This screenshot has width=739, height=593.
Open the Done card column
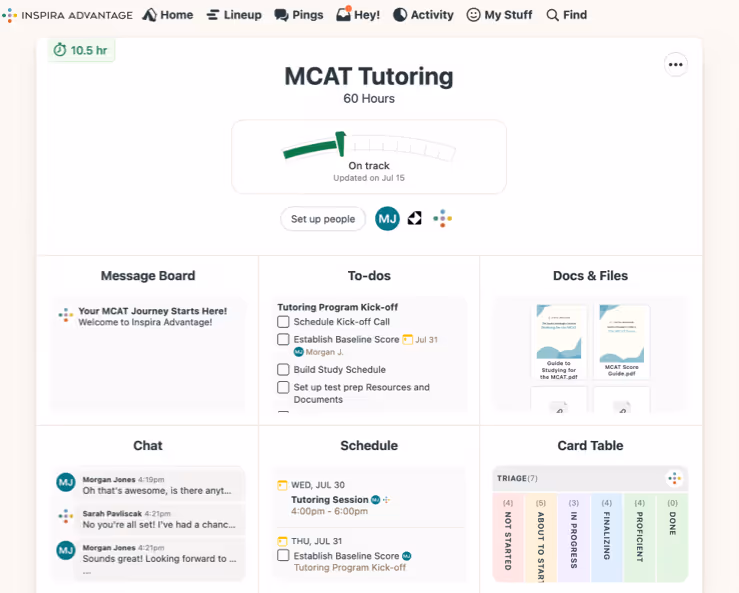point(673,537)
